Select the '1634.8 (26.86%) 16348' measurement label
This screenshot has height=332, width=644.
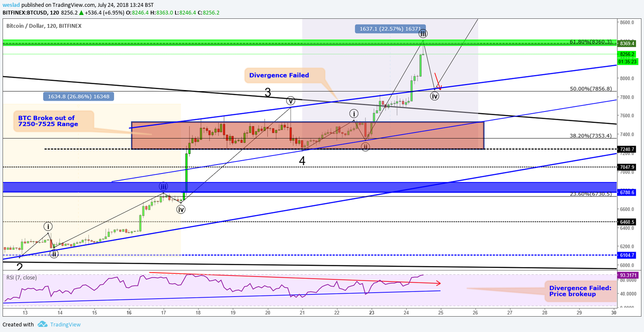point(79,97)
